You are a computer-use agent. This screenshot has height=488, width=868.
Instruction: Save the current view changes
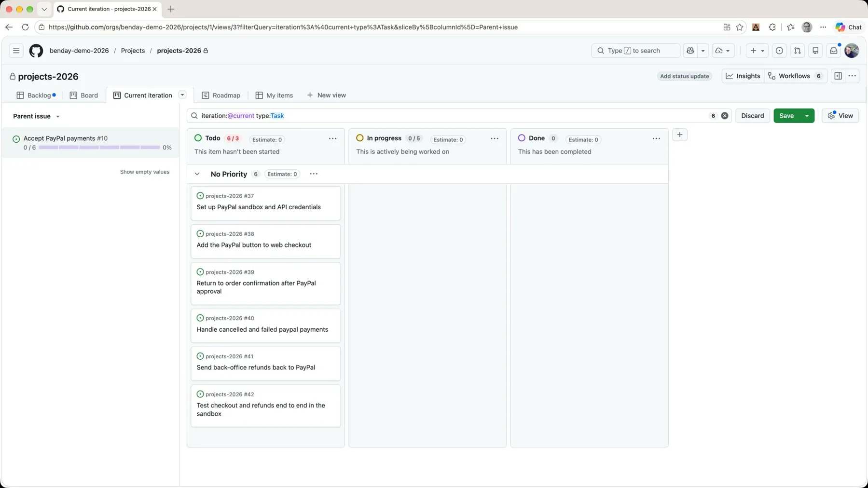point(786,116)
